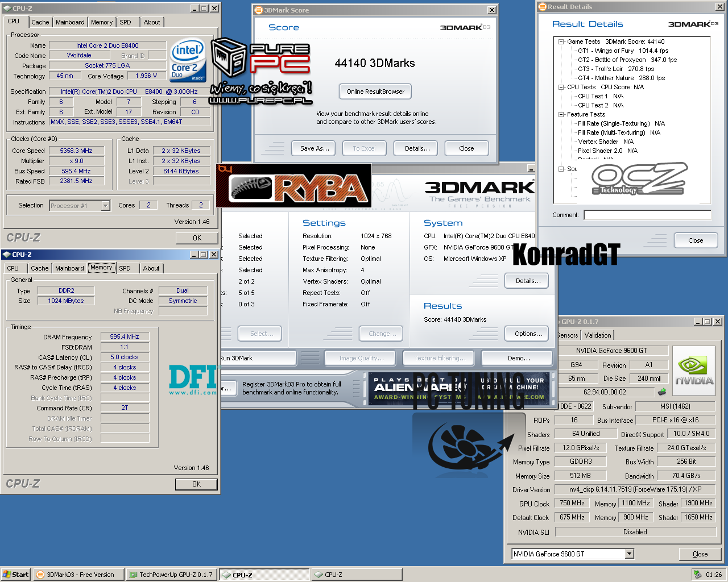Screen dimensions: 728x582
Task: Click the Close button in GPU-Z
Action: coord(700,554)
